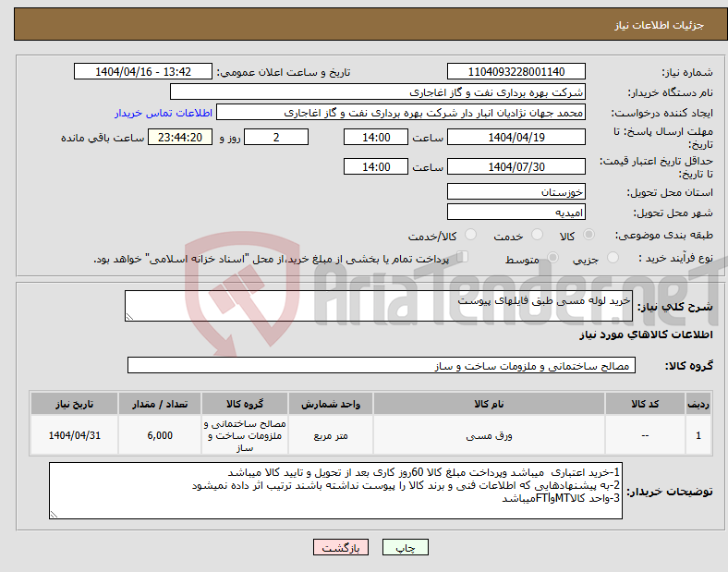Click the متر مربع unit cell
Screen dimensions: 728x572
331,435
